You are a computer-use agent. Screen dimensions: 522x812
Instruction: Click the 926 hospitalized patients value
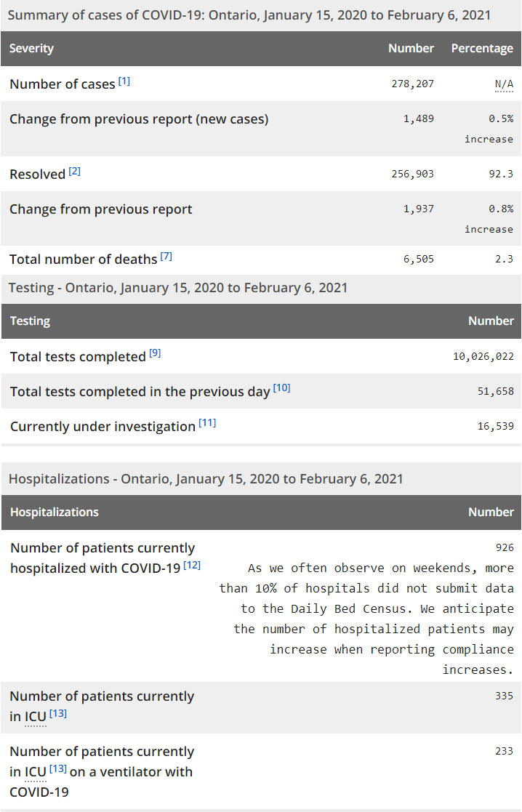pos(504,547)
